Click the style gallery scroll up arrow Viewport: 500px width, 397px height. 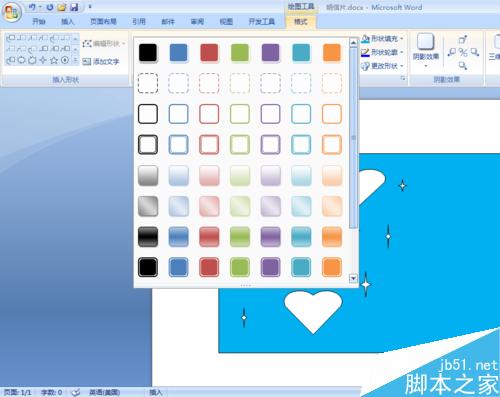pyautogui.click(x=353, y=42)
